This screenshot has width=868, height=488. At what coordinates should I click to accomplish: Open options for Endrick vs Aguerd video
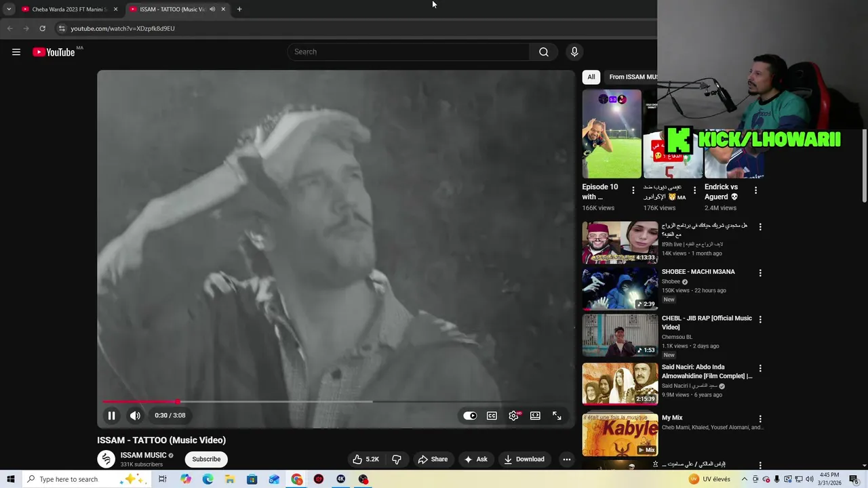pos(755,190)
